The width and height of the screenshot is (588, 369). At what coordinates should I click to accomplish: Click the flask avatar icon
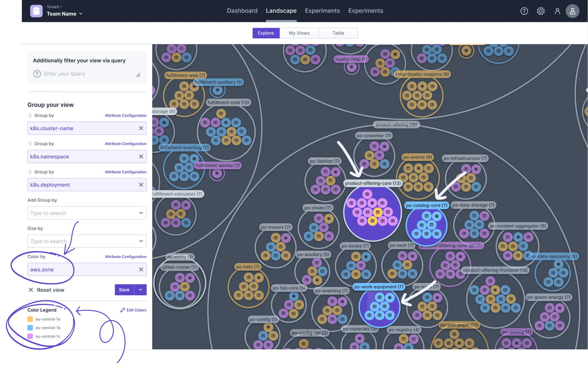[572, 11]
